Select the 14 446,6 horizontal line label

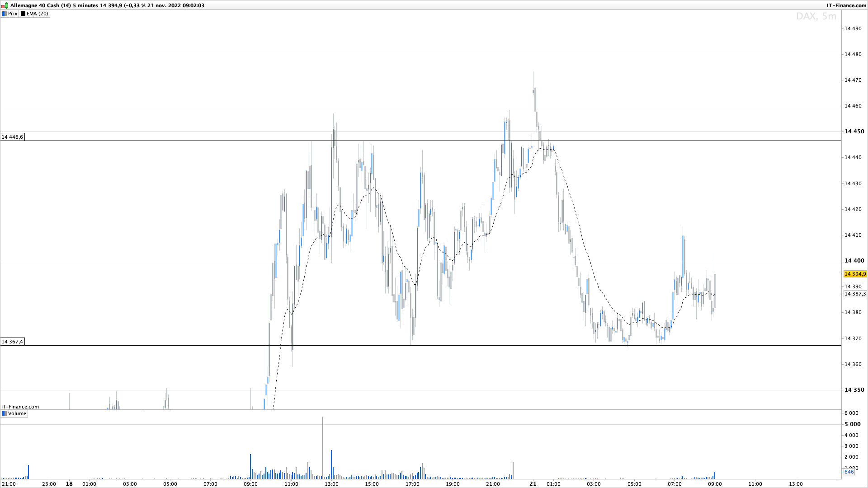(x=12, y=137)
